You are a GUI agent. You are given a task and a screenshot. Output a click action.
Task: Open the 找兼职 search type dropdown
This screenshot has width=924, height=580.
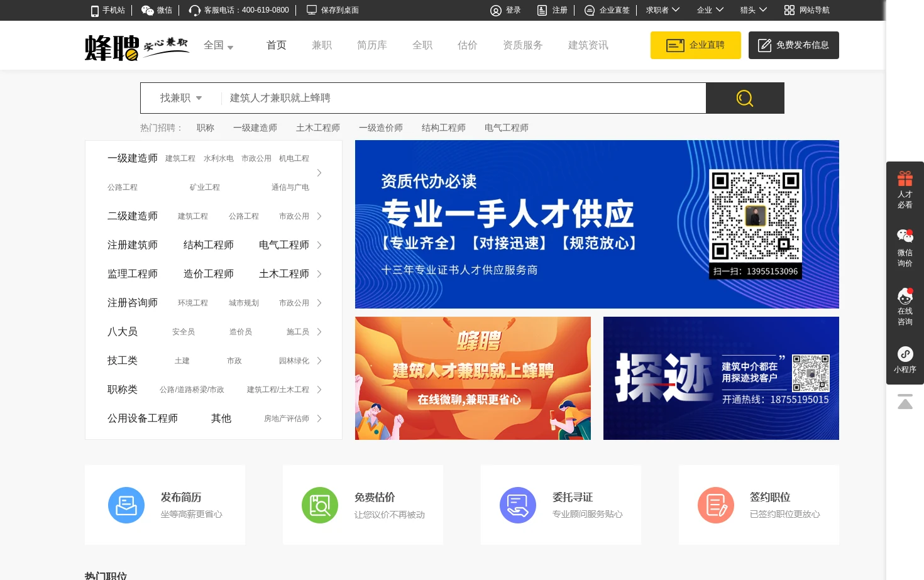[181, 98]
